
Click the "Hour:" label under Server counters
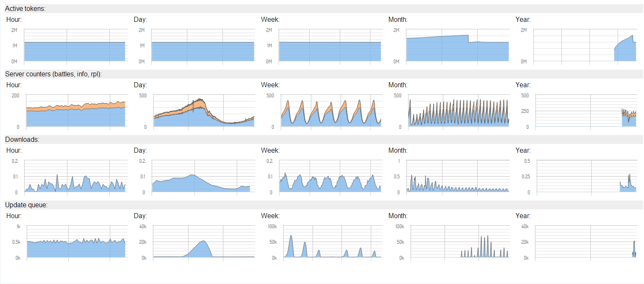(x=14, y=85)
